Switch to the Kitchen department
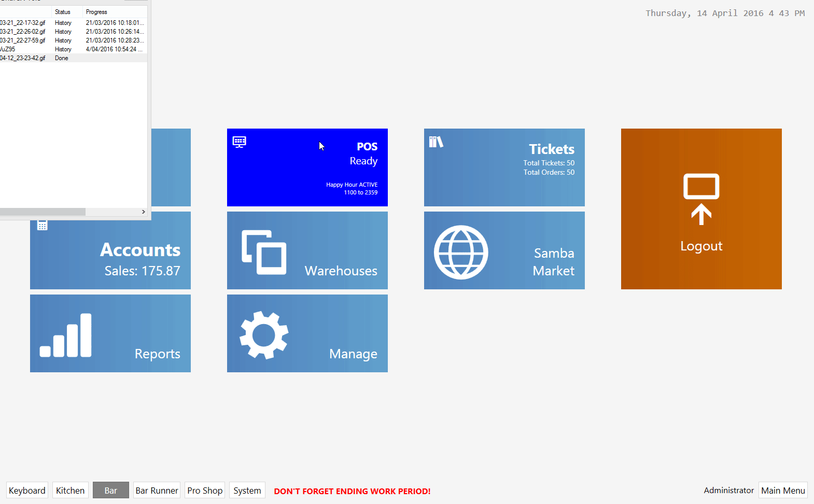Screen dimensions: 814x504 70,491
